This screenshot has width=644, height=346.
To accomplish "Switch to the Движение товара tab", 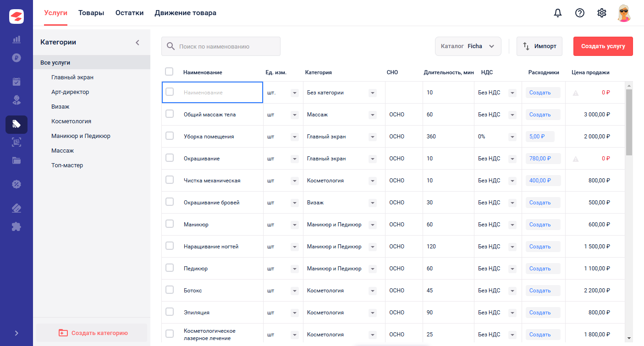I will [186, 13].
